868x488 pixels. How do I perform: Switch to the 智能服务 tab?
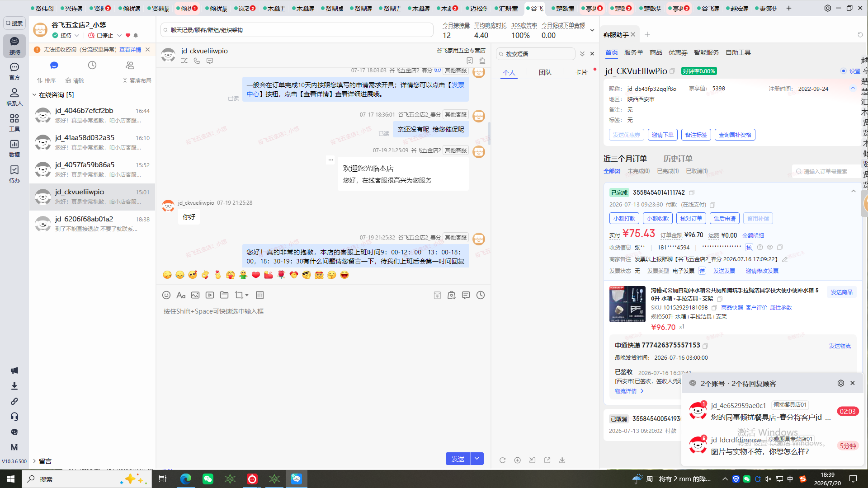pos(707,53)
